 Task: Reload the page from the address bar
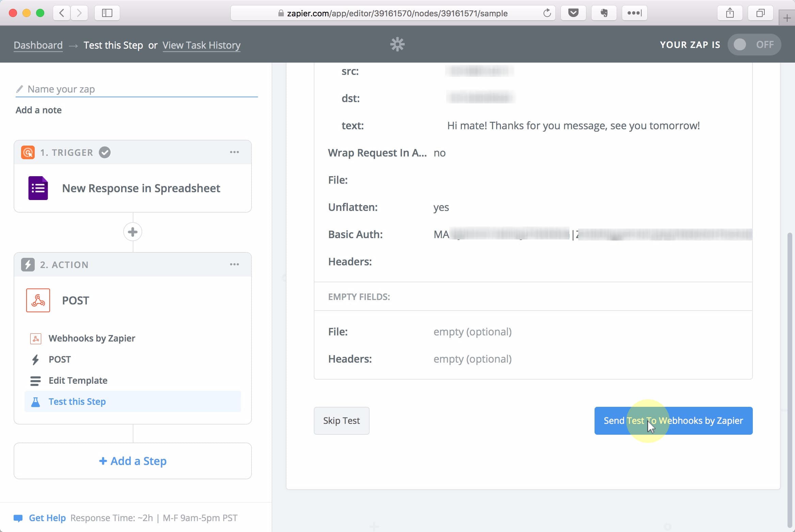[547, 13]
